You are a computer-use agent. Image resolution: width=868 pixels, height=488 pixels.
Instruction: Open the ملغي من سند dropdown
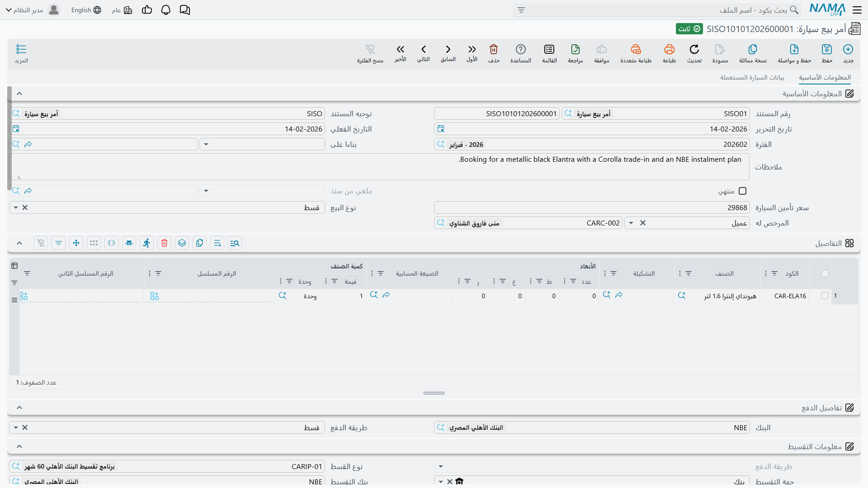click(x=206, y=191)
